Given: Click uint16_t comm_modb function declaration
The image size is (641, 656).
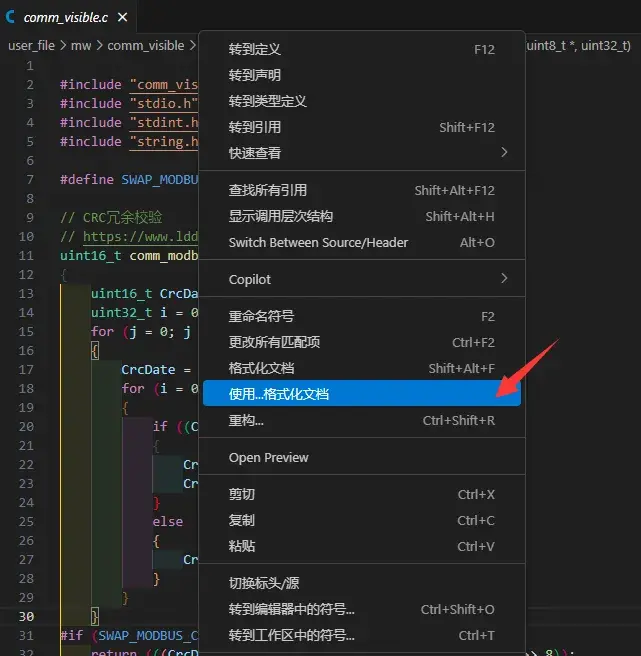Looking at the screenshot, I should [129, 256].
